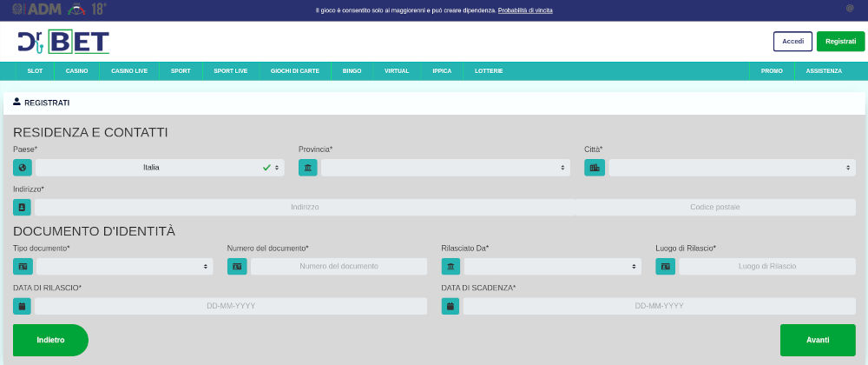
Task: Focus the Data di Scadenza date field
Action: [660, 306]
